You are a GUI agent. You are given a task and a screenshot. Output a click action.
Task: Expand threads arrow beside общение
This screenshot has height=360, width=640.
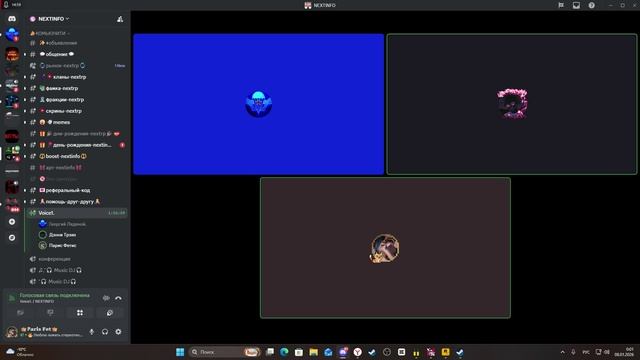[25, 54]
